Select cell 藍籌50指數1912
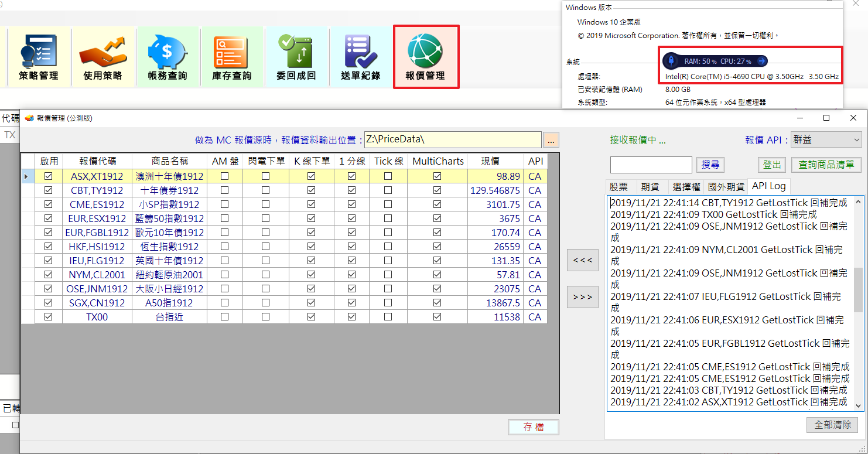This screenshot has width=868, height=454. [170, 219]
